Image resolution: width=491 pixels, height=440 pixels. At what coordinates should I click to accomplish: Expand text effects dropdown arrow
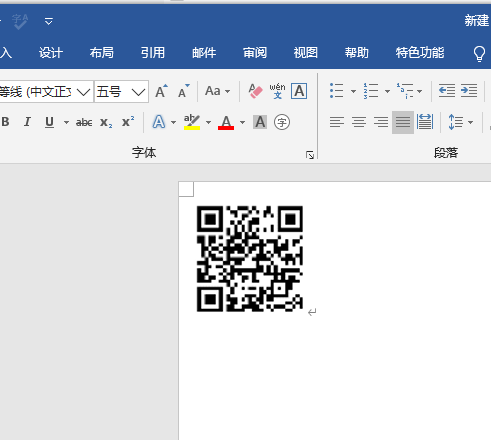(x=173, y=123)
